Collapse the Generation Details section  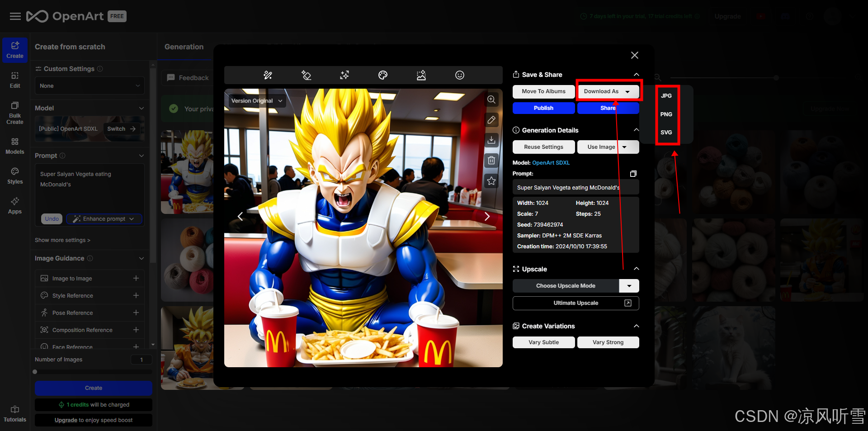pos(636,130)
